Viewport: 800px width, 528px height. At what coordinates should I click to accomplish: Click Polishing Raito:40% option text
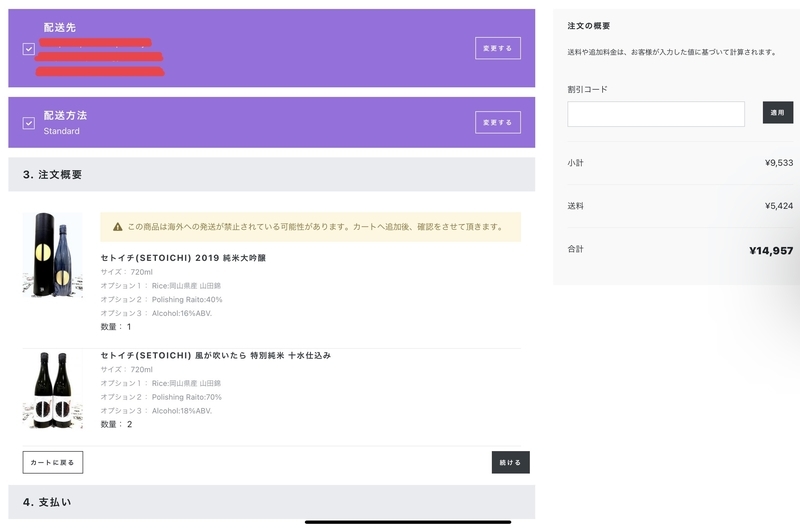pyautogui.click(x=187, y=299)
